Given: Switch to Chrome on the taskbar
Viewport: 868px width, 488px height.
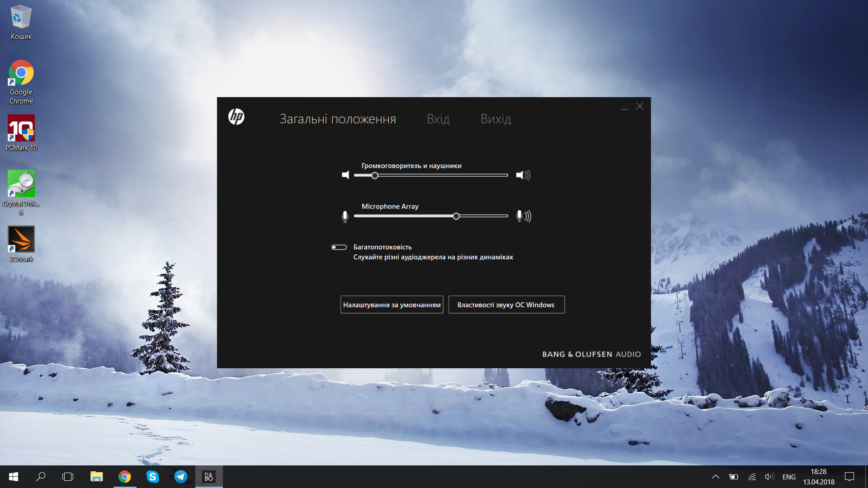Looking at the screenshot, I should [x=125, y=477].
